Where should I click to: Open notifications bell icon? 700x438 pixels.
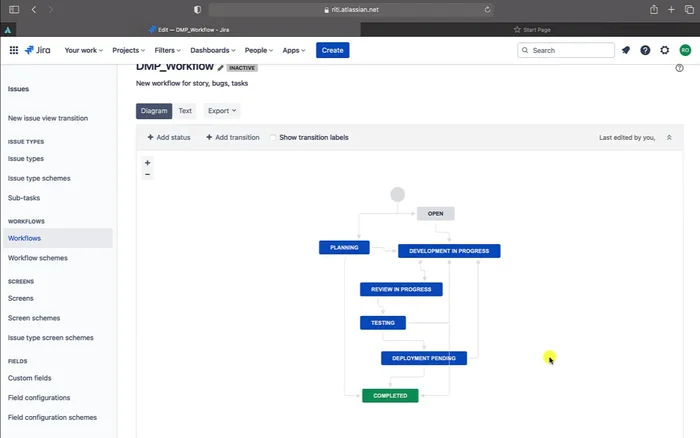click(626, 50)
